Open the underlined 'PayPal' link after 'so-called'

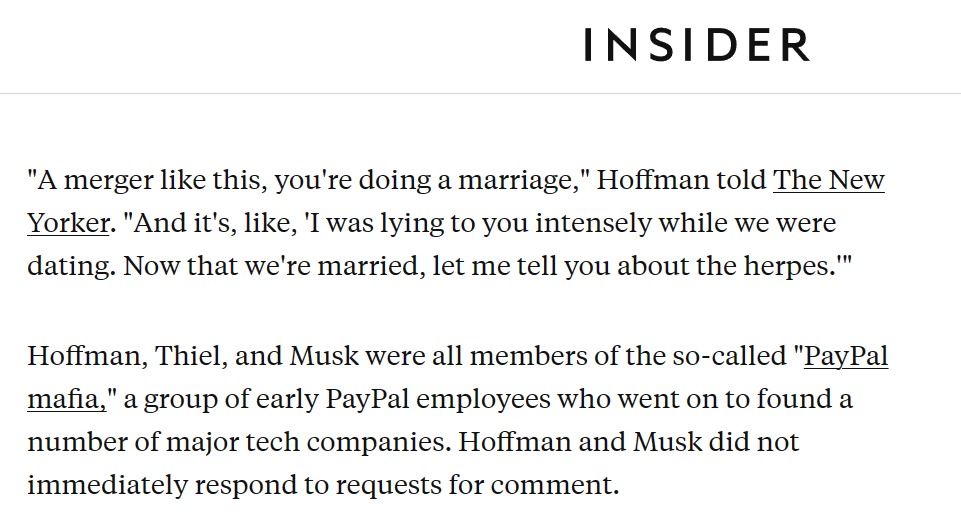(846, 357)
